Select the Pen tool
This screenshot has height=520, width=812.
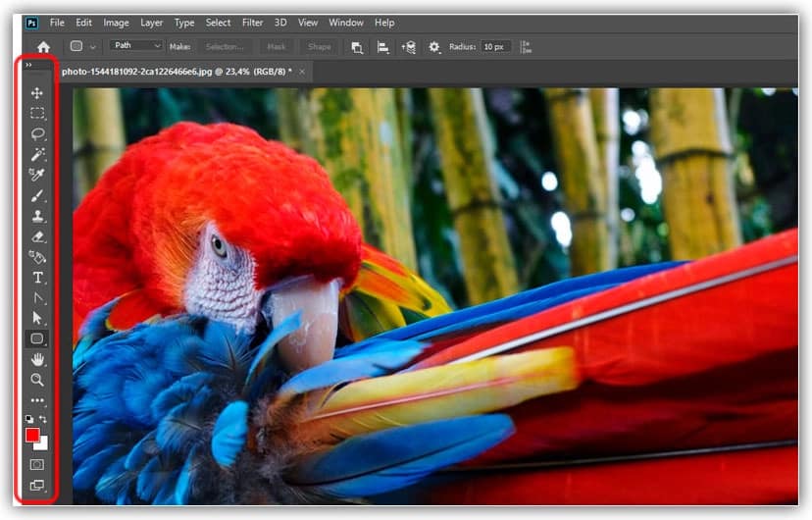(x=38, y=298)
